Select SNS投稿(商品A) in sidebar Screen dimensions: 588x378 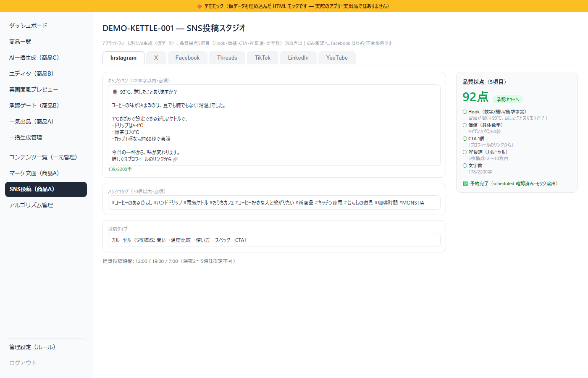(x=46, y=189)
